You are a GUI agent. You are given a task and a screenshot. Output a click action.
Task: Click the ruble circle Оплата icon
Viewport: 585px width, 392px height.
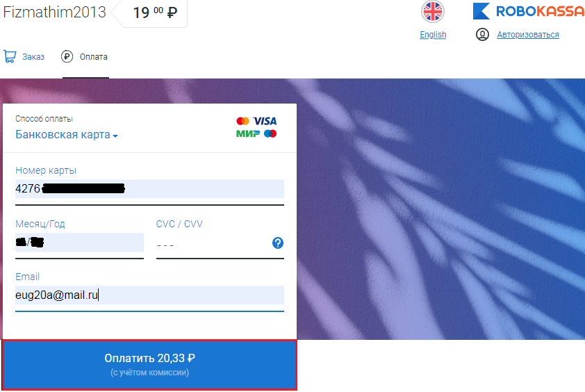tap(67, 57)
